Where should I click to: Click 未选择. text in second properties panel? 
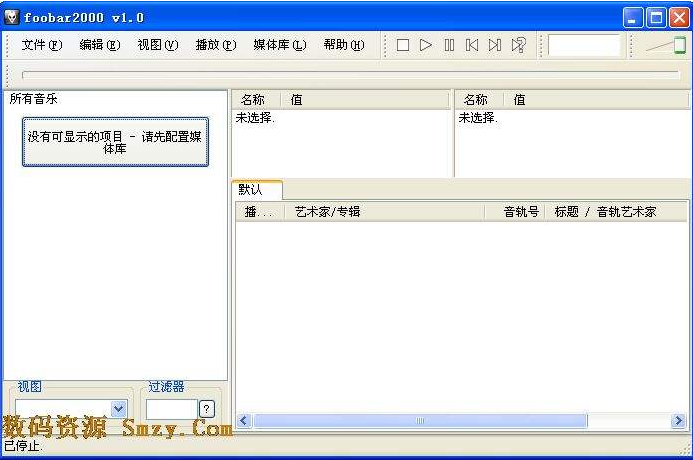(478, 118)
